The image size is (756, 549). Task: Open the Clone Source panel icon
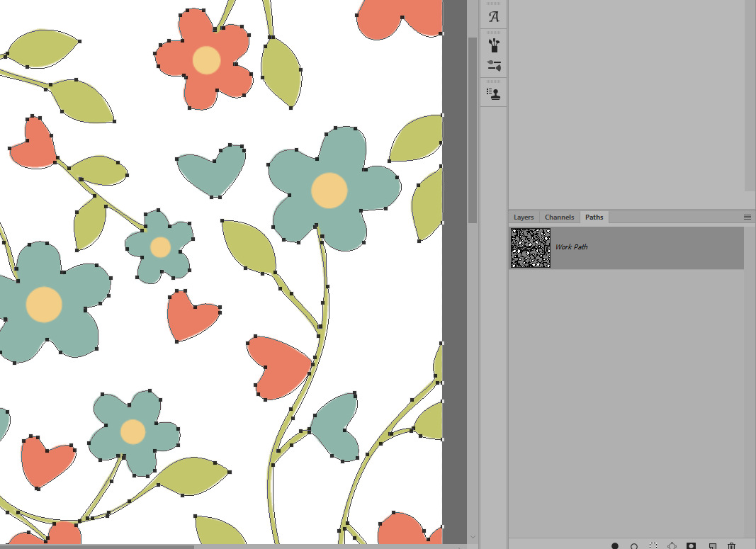[x=494, y=94]
